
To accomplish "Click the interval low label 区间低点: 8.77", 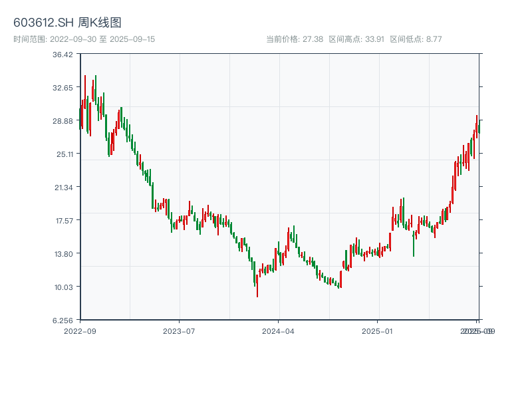I will click(x=416, y=39).
